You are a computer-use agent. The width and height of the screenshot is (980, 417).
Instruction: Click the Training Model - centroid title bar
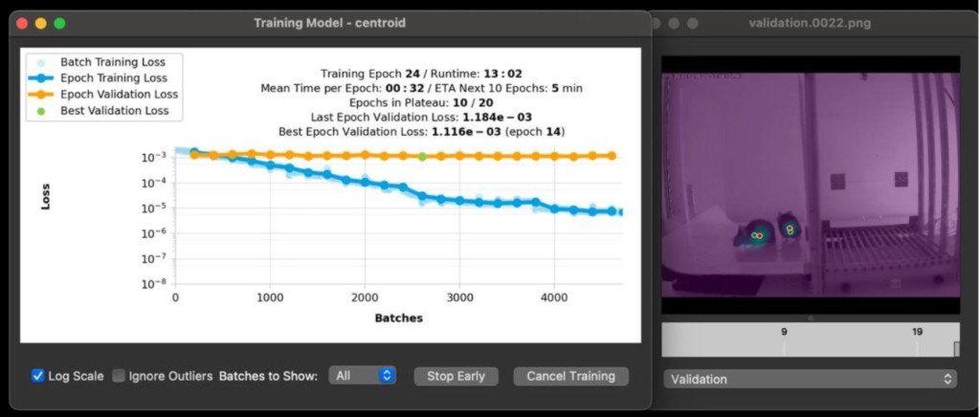point(329,23)
